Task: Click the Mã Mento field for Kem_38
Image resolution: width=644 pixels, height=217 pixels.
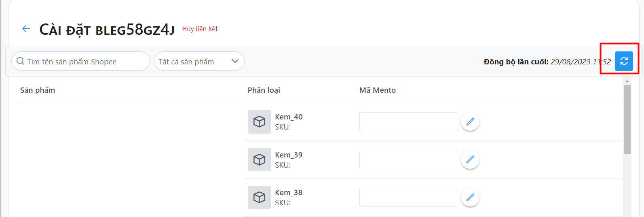Action: coord(408,197)
